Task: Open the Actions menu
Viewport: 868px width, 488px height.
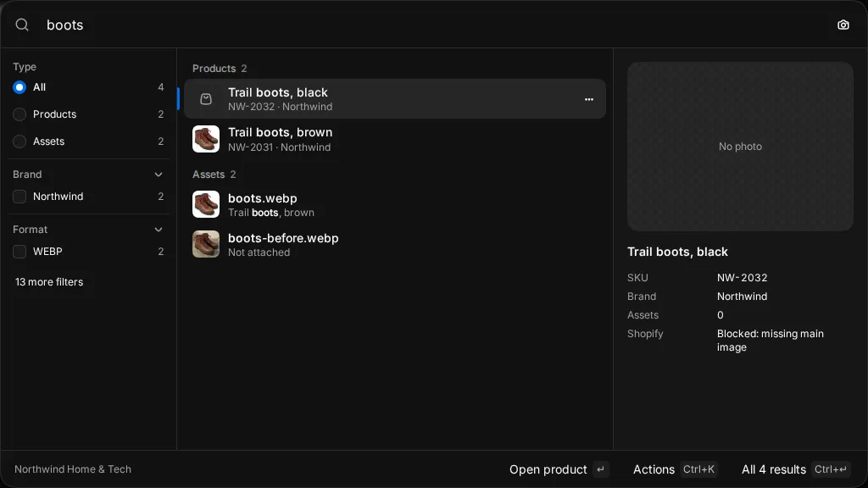Action: click(676, 469)
